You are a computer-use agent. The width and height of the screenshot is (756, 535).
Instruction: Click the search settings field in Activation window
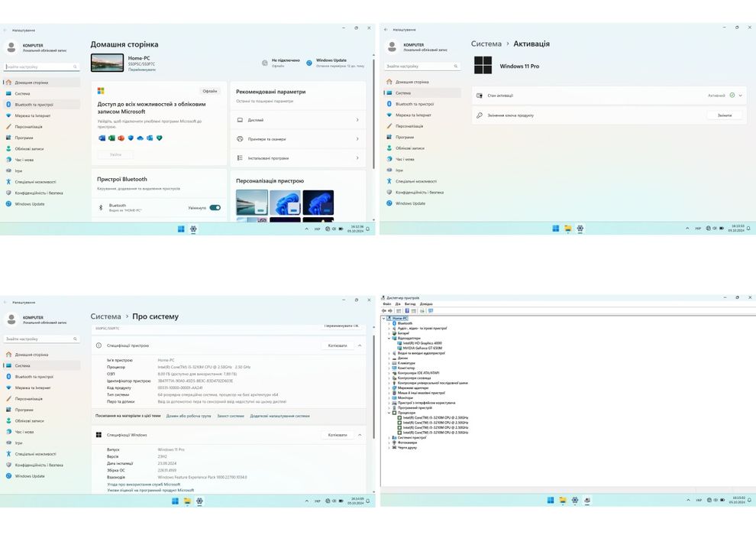point(422,66)
